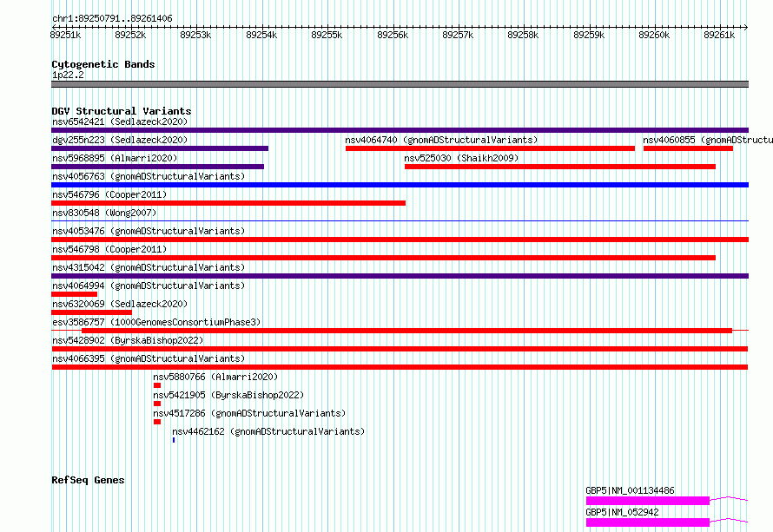Click the blue nsv4056763 variant bar
Viewport: 773px width, 532px height.
pos(400,185)
